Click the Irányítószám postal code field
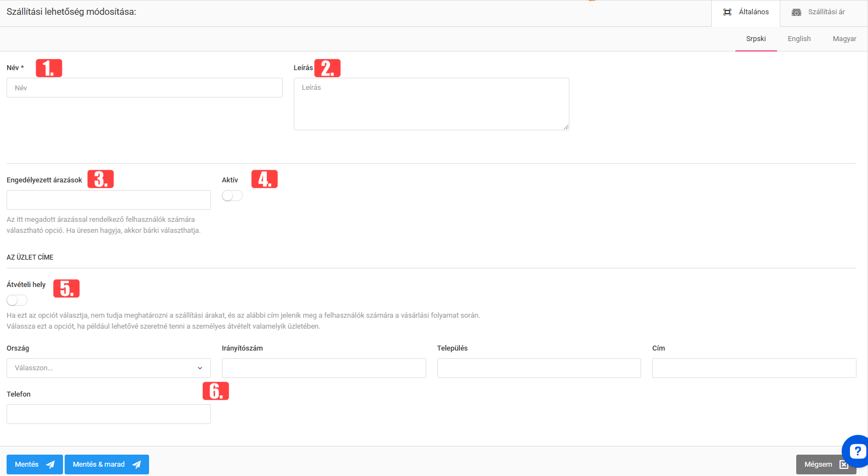The width and height of the screenshot is (868, 476). click(x=324, y=368)
